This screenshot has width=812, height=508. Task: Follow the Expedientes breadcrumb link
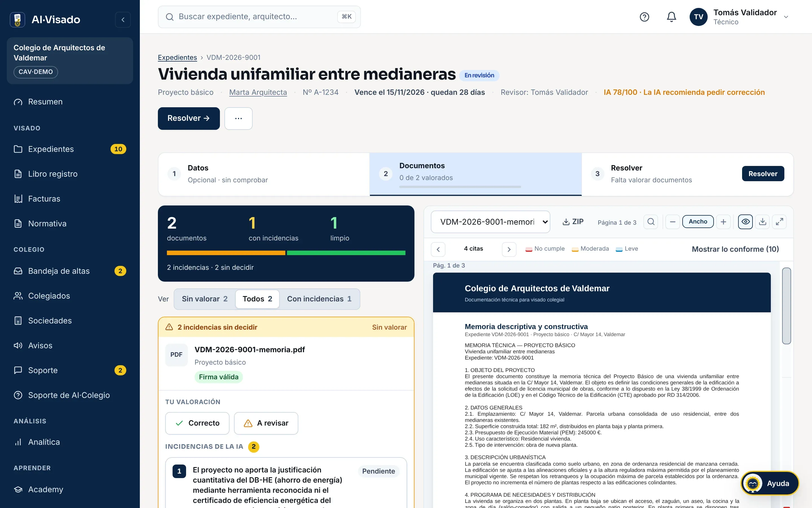178,58
